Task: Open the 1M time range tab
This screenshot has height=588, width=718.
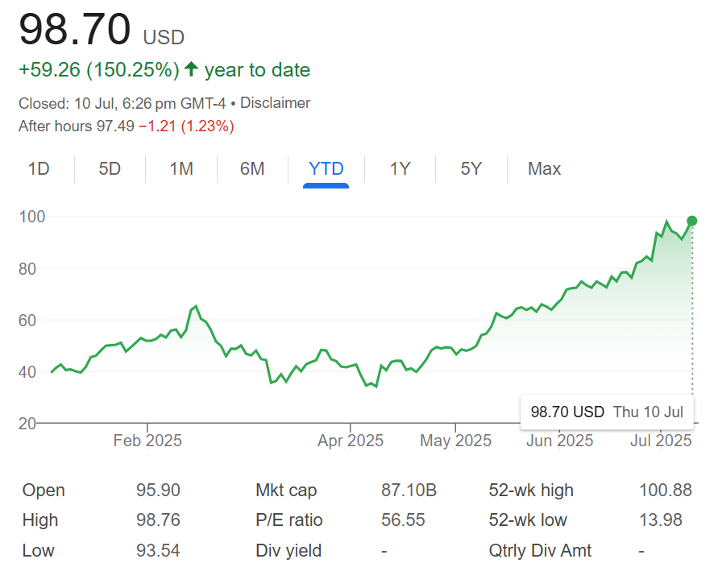Action: [181, 168]
